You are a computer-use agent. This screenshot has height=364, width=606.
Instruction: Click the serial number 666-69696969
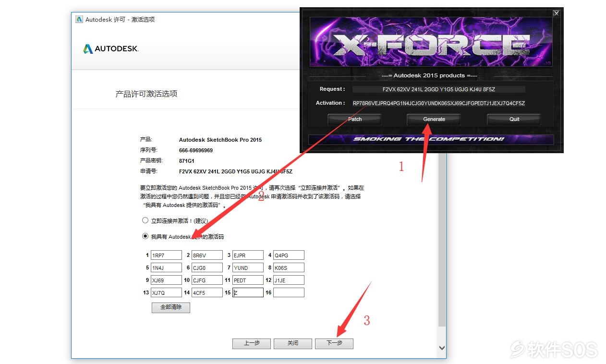pos(196,150)
